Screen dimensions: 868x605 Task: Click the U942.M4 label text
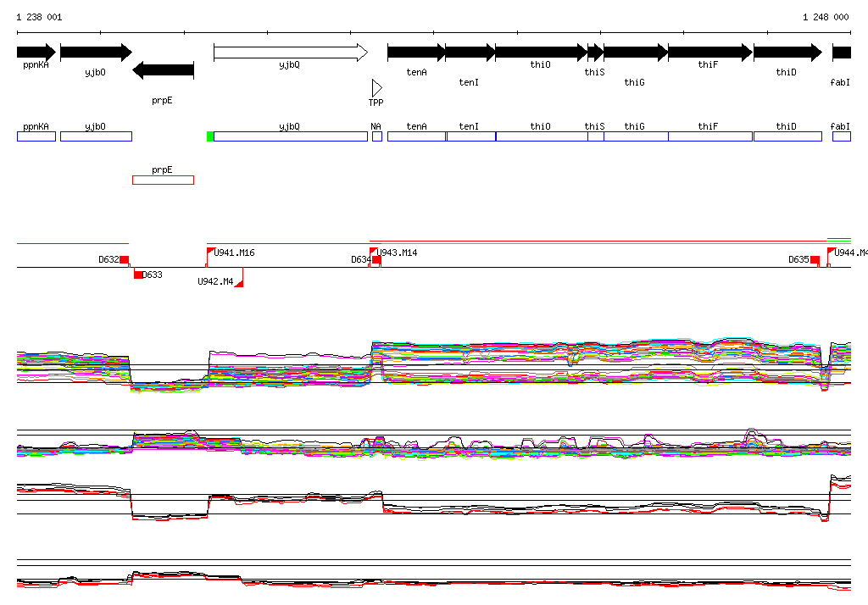(215, 282)
